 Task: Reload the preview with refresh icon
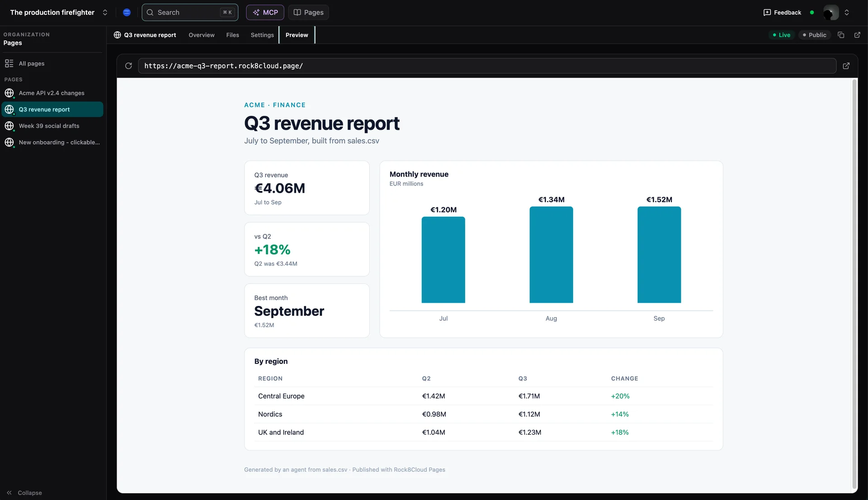coord(128,66)
